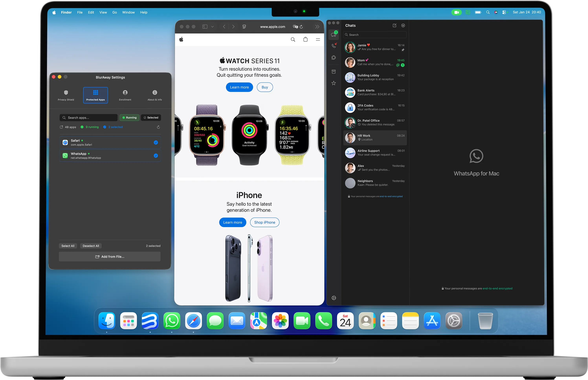Open the WhatsApp archived chats icon
The width and height of the screenshot is (588, 380).
click(334, 72)
